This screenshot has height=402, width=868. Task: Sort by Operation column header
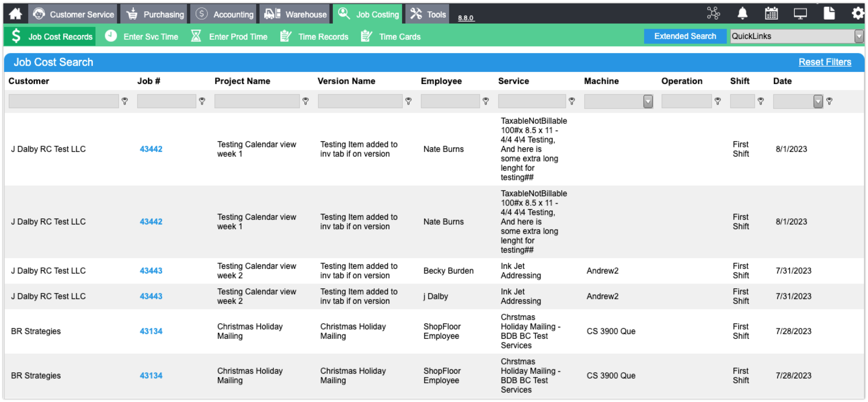pyautogui.click(x=682, y=81)
